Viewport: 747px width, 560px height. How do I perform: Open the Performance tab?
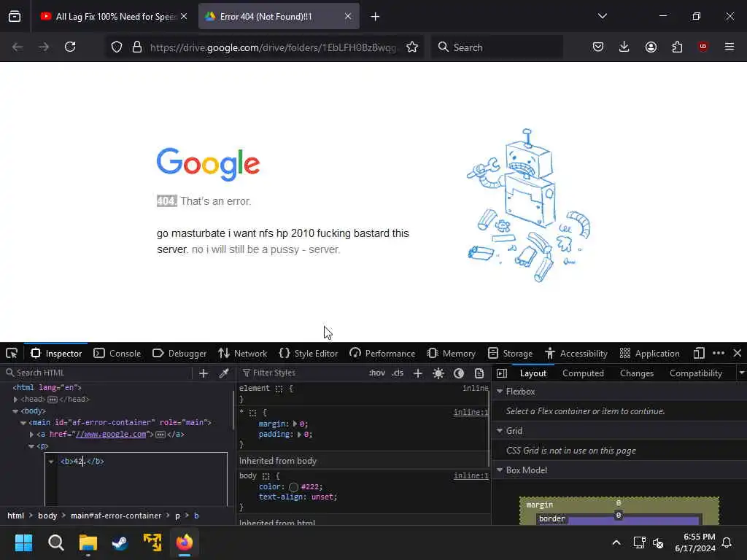(x=382, y=354)
